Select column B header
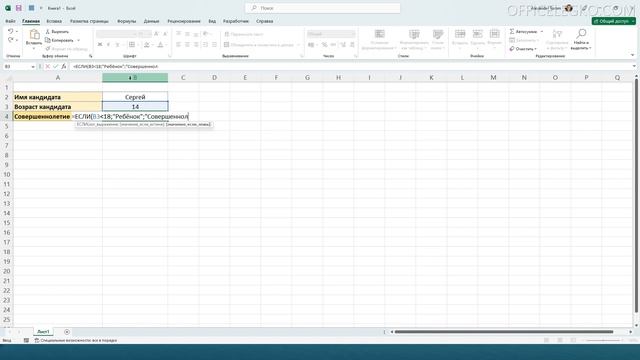This screenshot has height=360, width=640. click(135, 78)
